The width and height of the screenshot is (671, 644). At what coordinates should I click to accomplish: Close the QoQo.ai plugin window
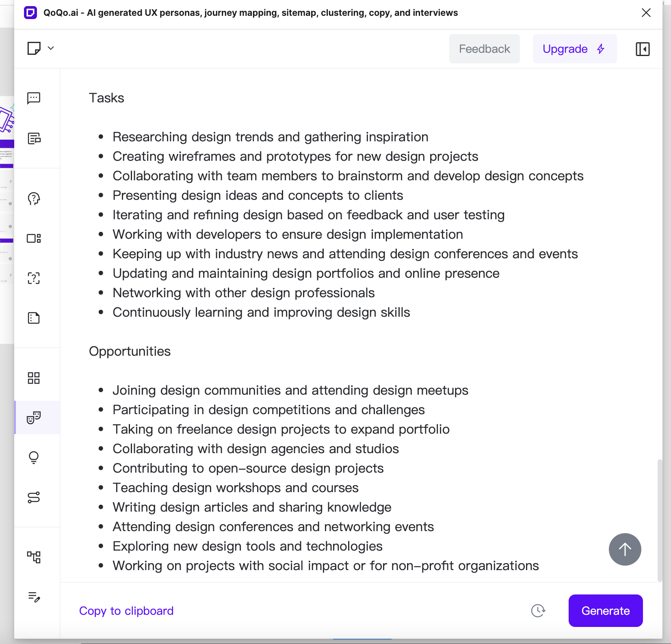pyautogui.click(x=646, y=13)
